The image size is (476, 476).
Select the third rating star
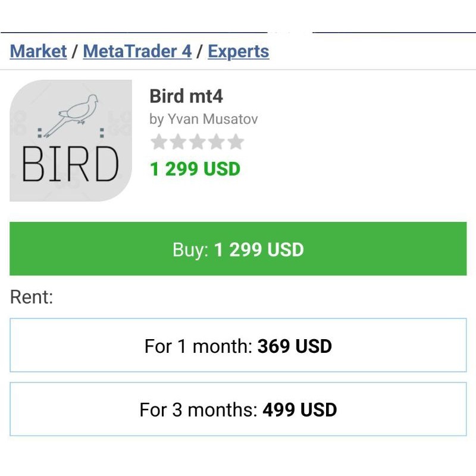click(x=196, y=142)
